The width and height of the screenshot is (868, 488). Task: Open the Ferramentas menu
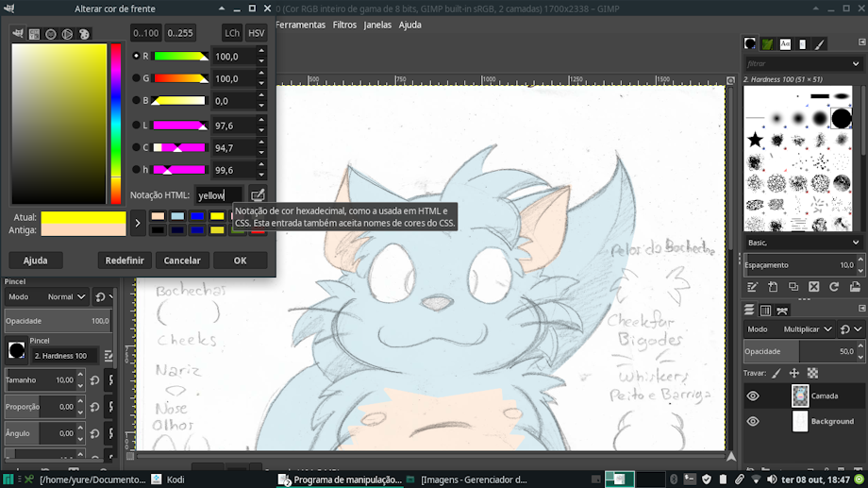(300, 25)
